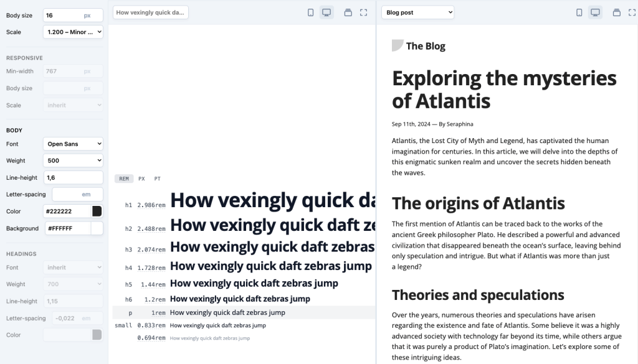This screenshot has width=638, height=364.
Task: Switch Blog post preview to mobile view
Action: (579, 12)
